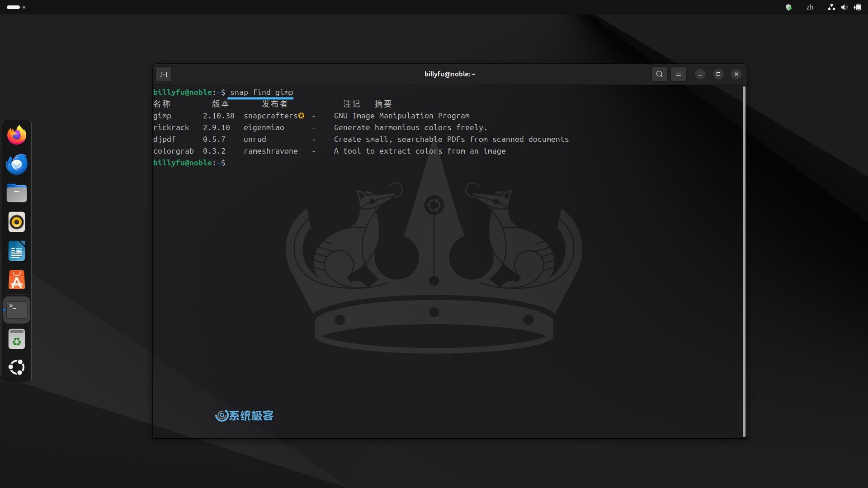
Task: Click the 'snap find gimp' command text
Action: click(261, 92)
